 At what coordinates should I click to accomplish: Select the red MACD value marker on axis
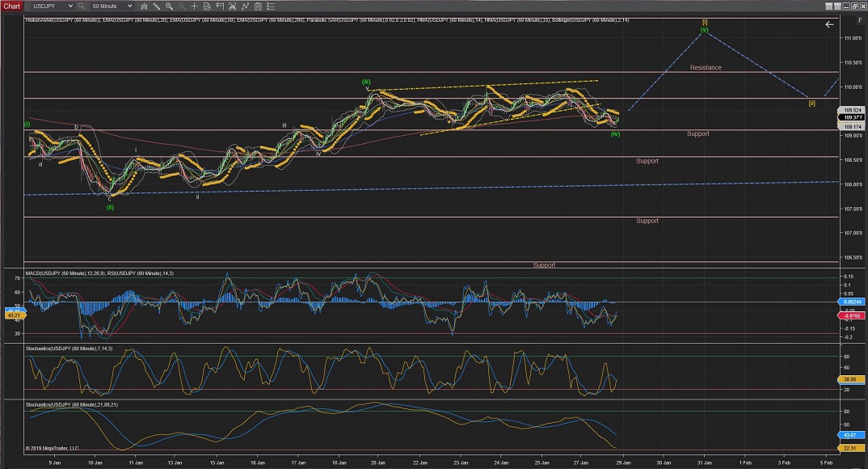click(852, 315)
